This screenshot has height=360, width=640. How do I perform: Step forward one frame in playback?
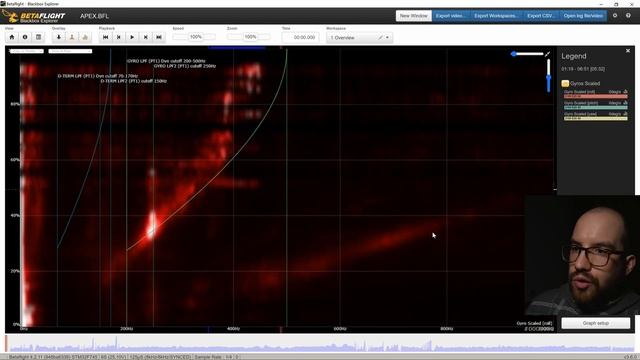pos(145,37)
